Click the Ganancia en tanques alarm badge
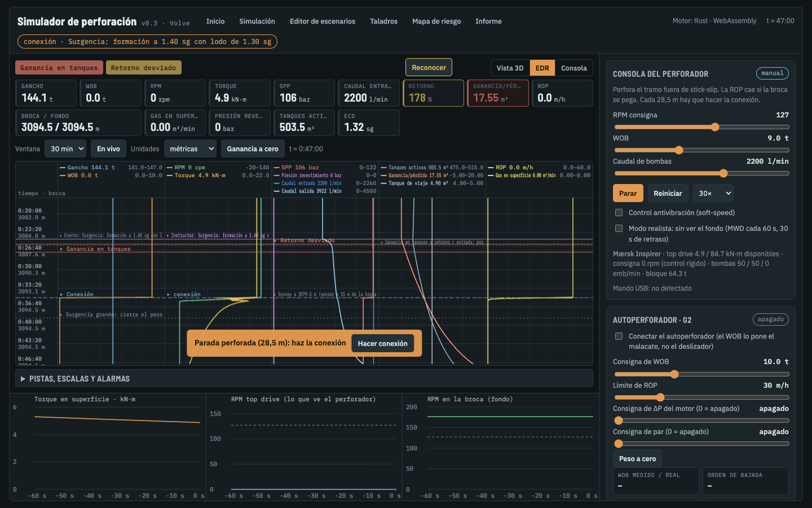This screenshot has height=508, width=812. (59, 68)
